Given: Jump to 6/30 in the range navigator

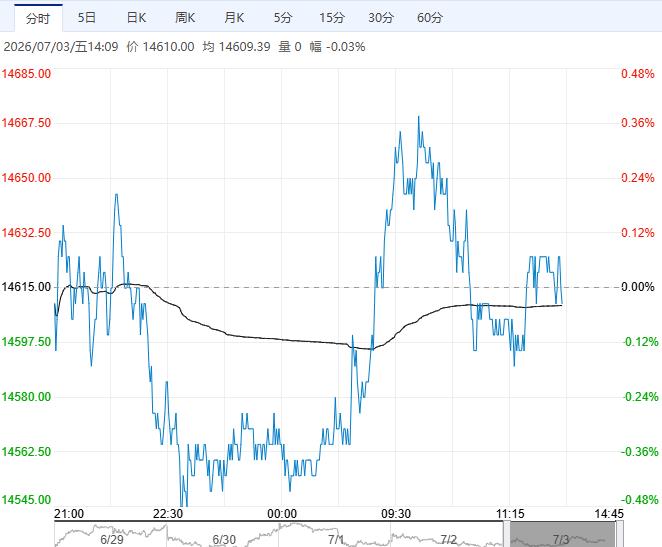Looking at the screenshot, I should (224, 539).
